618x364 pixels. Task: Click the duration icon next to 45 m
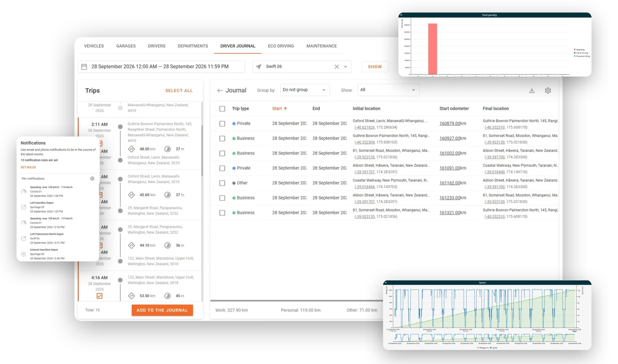(168, 296)
